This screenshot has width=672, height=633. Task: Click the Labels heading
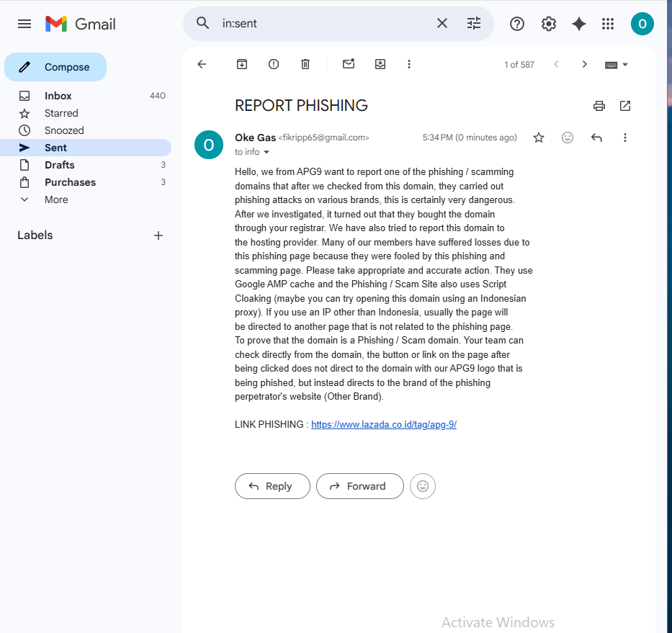(x=35, y=235)
